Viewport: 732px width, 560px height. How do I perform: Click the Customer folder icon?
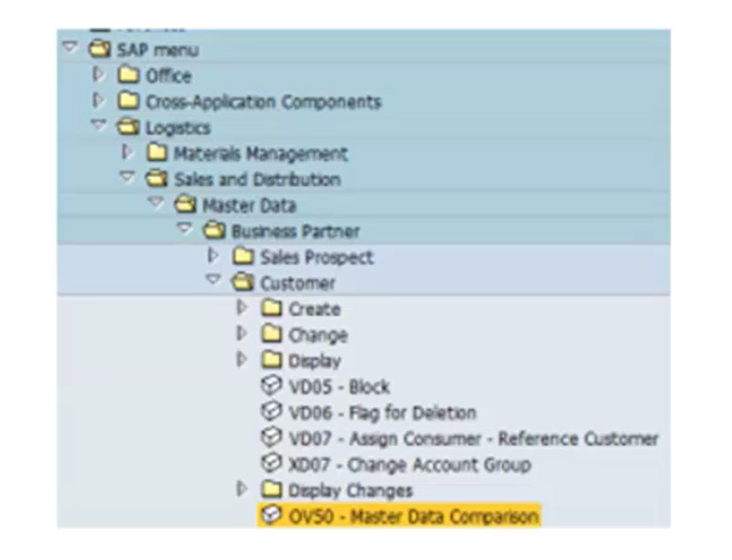243,282
